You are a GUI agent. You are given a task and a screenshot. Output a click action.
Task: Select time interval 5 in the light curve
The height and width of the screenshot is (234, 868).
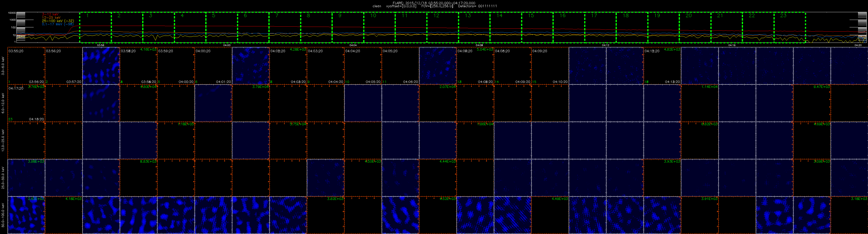pyautogui.click(x=222, y=28)
